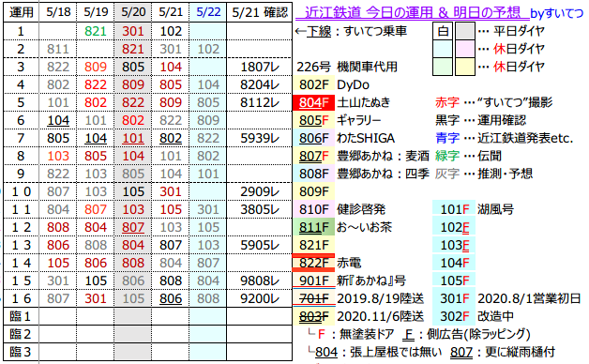Click the 105F train cell
This screenshot has height=364, width=589.
click(454, 281)
